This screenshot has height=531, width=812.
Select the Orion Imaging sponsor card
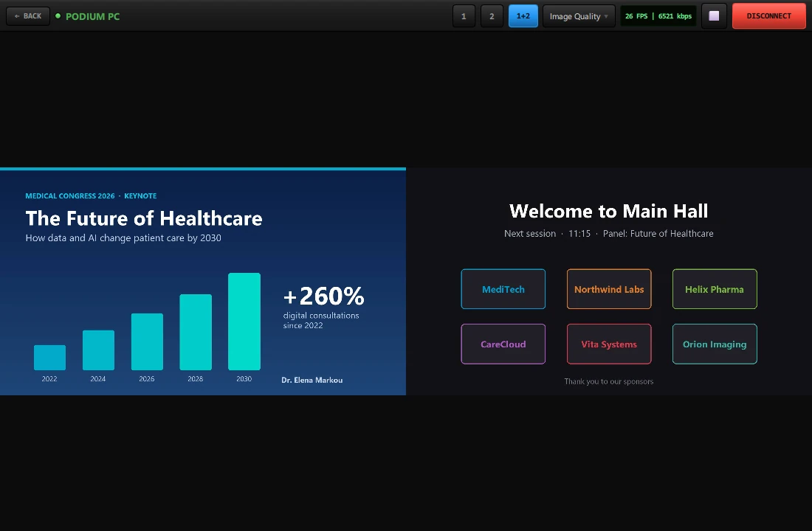[x=715, y=344]
